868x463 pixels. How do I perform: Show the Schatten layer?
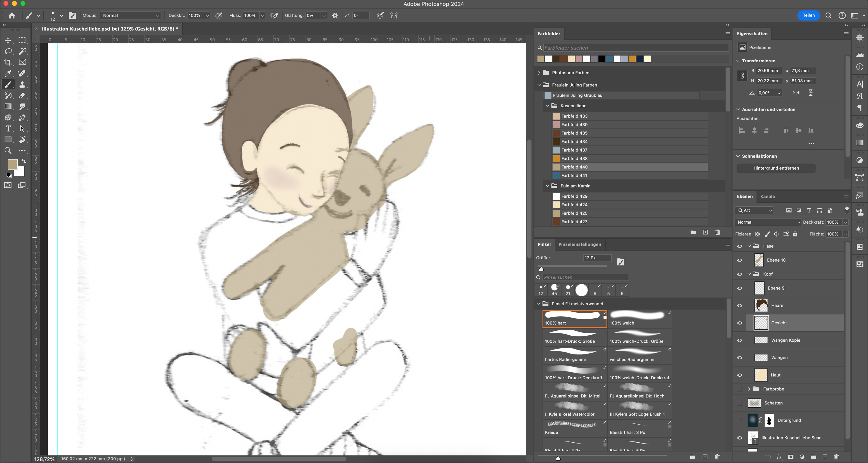click(x=740, y=403)
